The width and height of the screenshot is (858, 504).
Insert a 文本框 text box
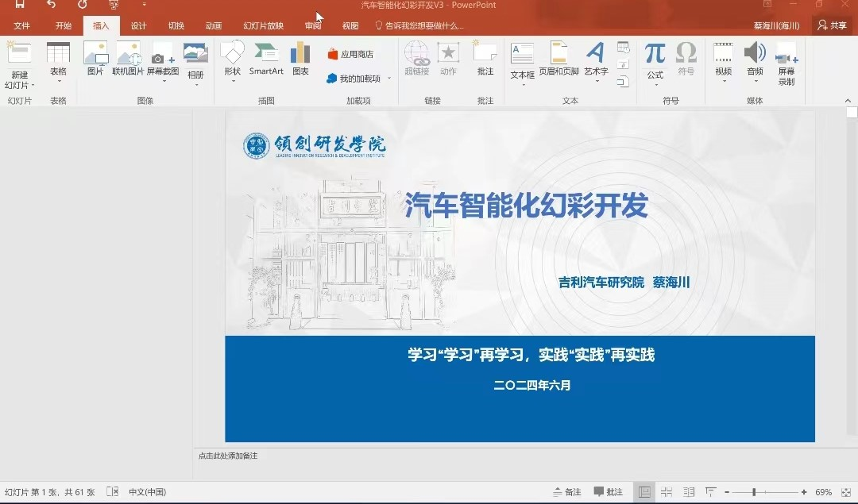tap(522, 63)
